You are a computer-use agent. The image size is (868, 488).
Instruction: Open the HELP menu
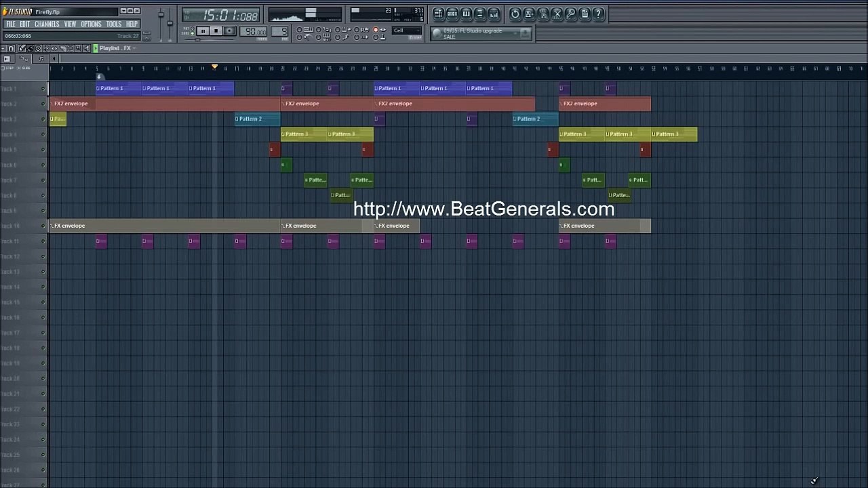pyautogui.click(x=132, y=24)
